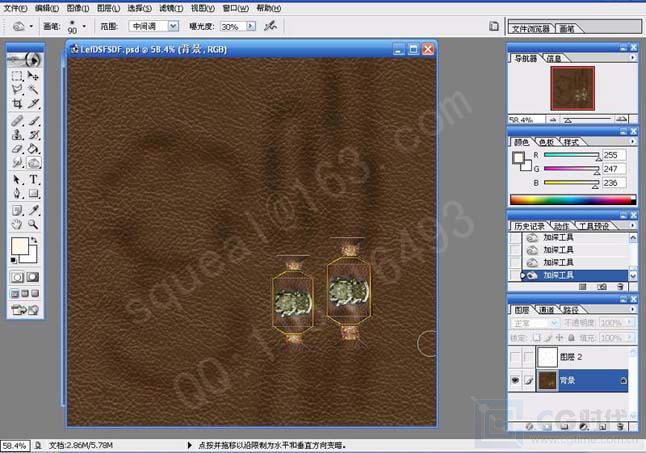Click the Jump to ImageReady button

[x=25, y=310]
